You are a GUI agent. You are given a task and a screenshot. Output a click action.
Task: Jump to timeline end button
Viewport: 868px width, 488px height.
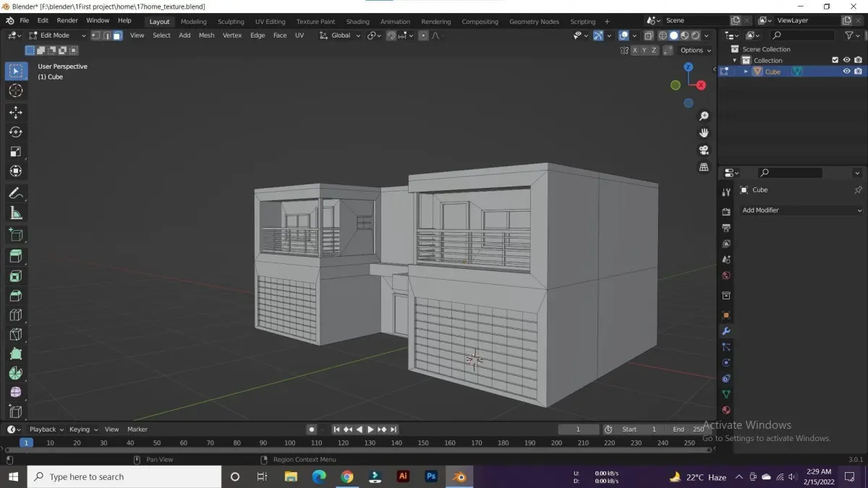394,429
